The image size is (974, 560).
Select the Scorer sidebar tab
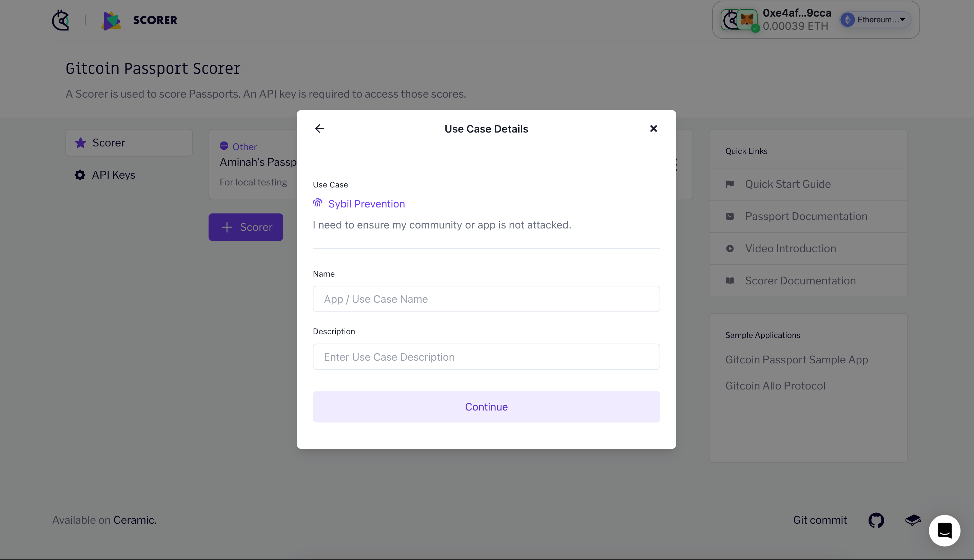[x=129, y=143]
